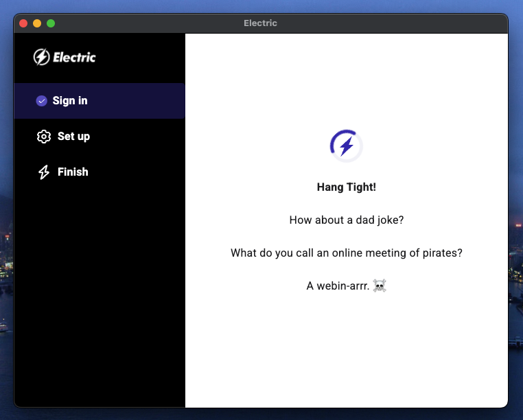Click the Set up gear icon
The width and height of the screenshot is (523, 420).
44,137
